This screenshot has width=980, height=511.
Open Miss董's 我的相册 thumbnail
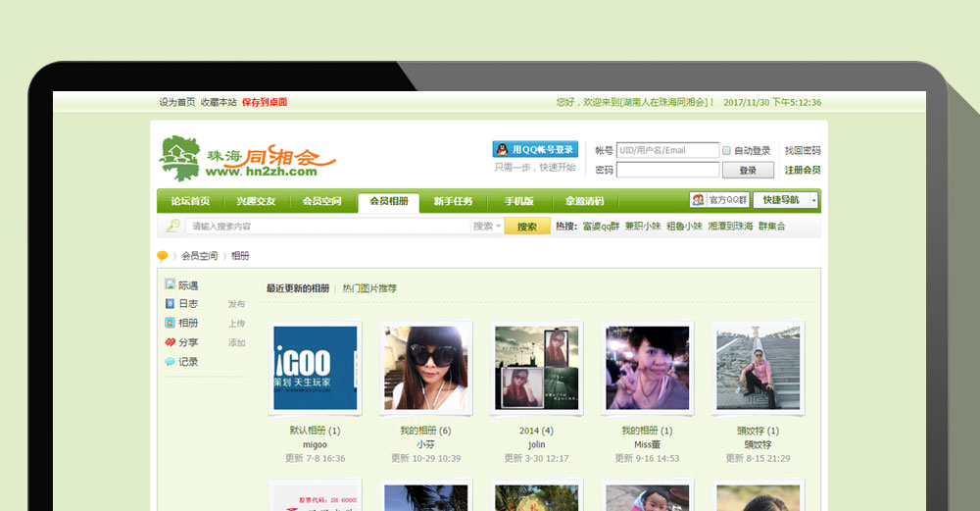(x=647, y=368)
